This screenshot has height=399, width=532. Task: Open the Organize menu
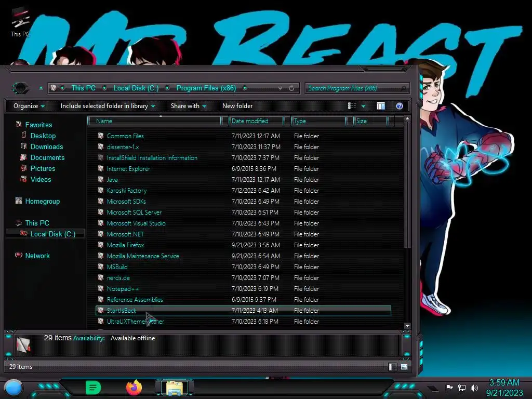pyautogui.click(x=29, y=106)
